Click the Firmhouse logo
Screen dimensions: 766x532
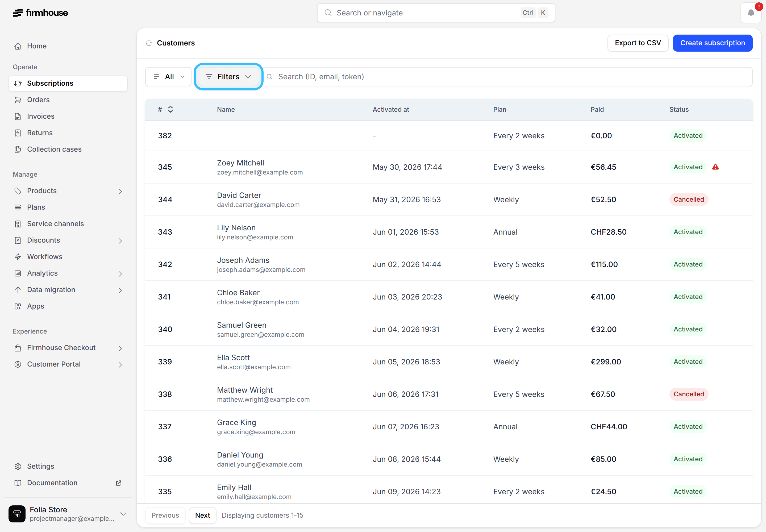tap(40, 13)
